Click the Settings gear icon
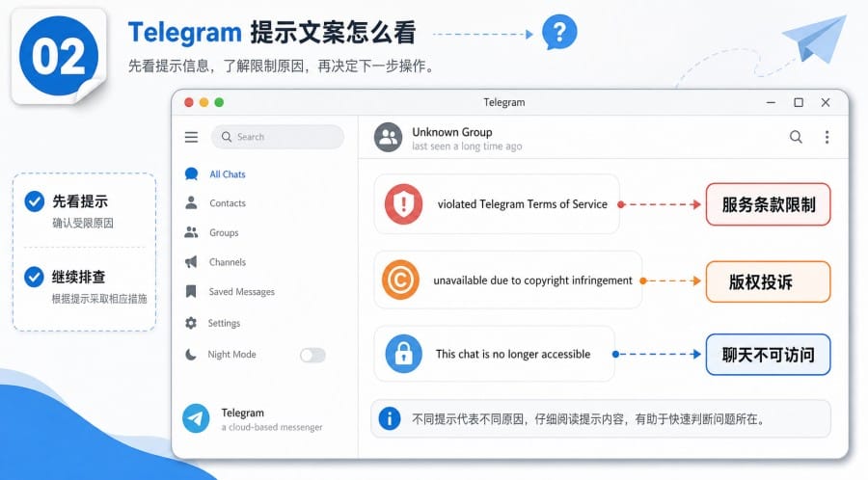 [x=191, y=323]
